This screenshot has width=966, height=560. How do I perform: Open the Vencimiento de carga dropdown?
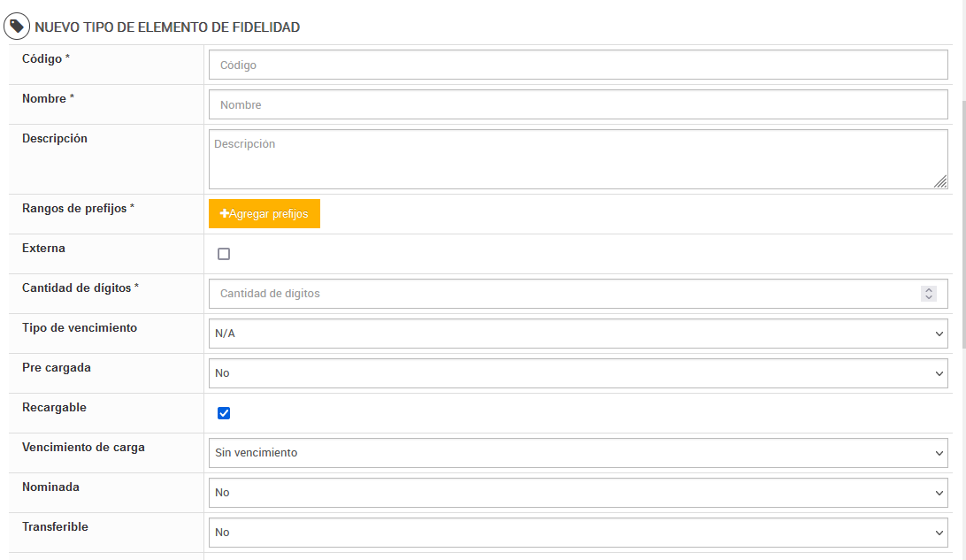(x=579, y=453)
